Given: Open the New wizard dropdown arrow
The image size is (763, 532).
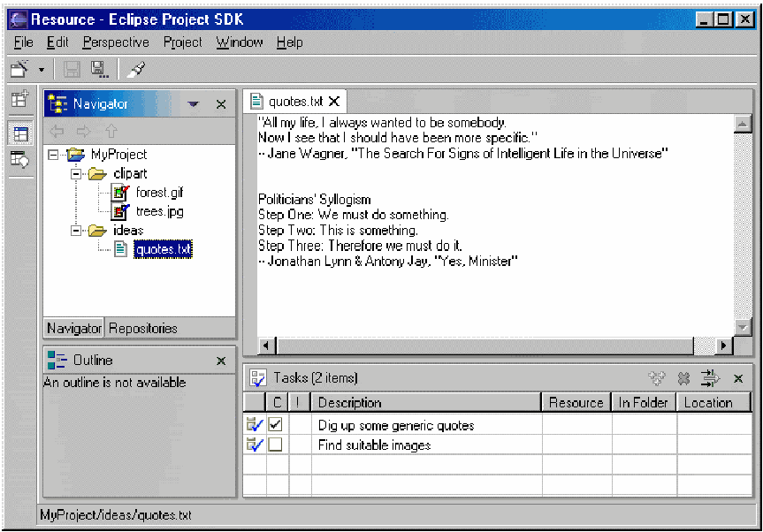Looking at the screenshot, I should (x=42, y=70).
